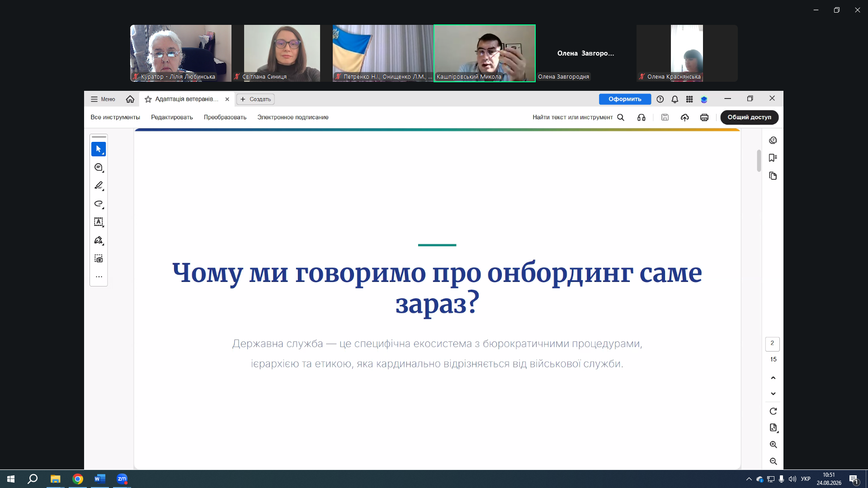Open Word from taskbar

(x=100, y=479)
